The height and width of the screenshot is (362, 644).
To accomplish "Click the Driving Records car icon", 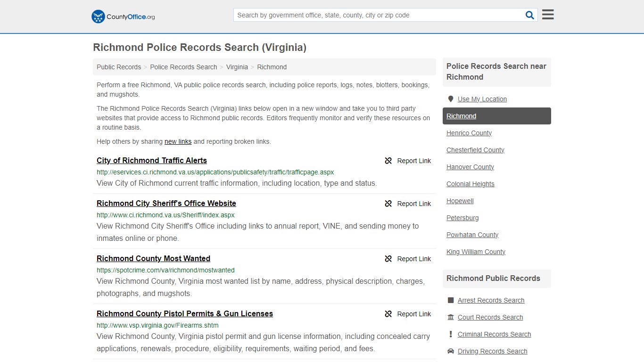I will (451, 351).
